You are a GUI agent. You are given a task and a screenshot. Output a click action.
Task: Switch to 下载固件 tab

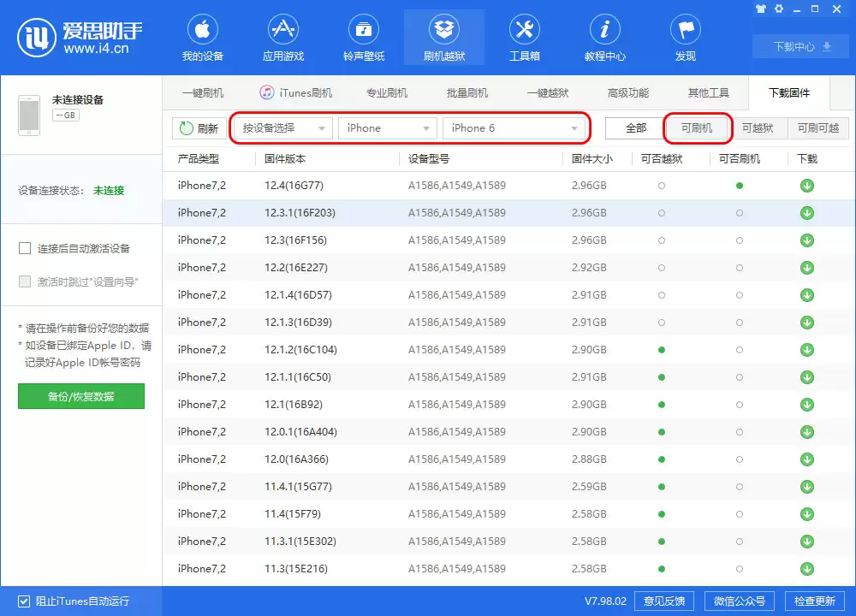click(x=789, y=92)
